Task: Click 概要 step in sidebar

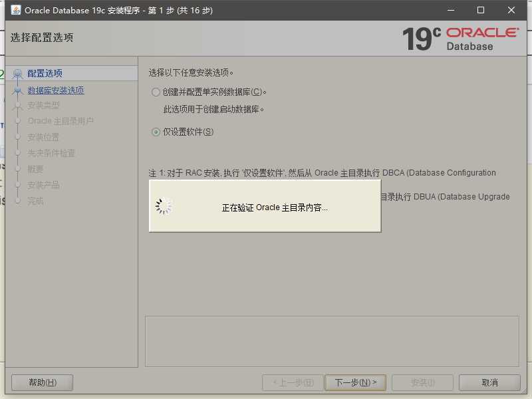Action: [x=35, y=169]
